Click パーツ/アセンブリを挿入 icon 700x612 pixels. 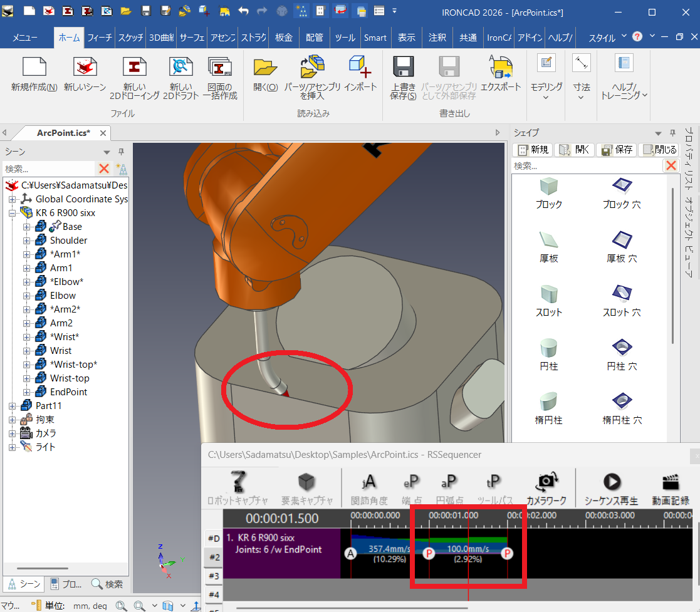point(313,78)
